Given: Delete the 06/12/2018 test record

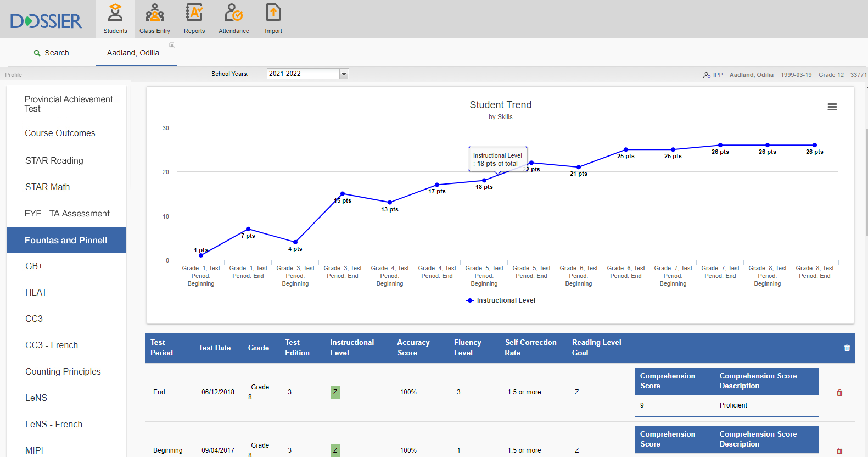Looking at the screenshot, I should point(839,393).
